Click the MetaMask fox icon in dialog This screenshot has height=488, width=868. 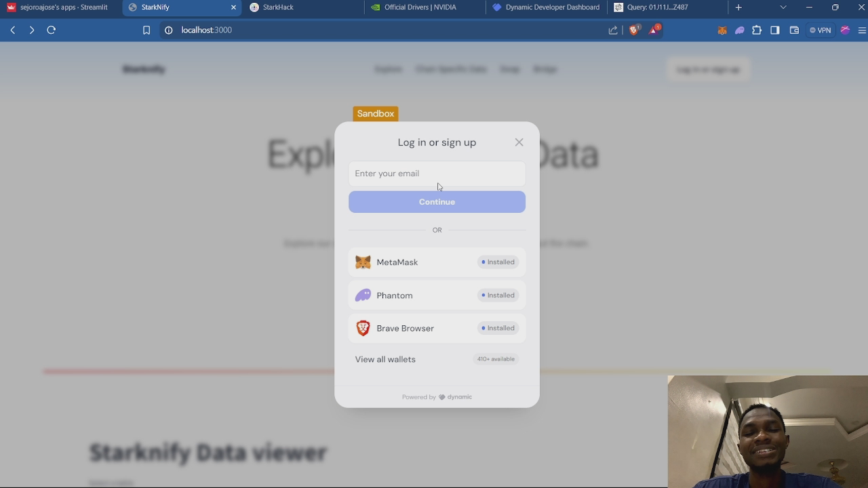click(363, 262)
